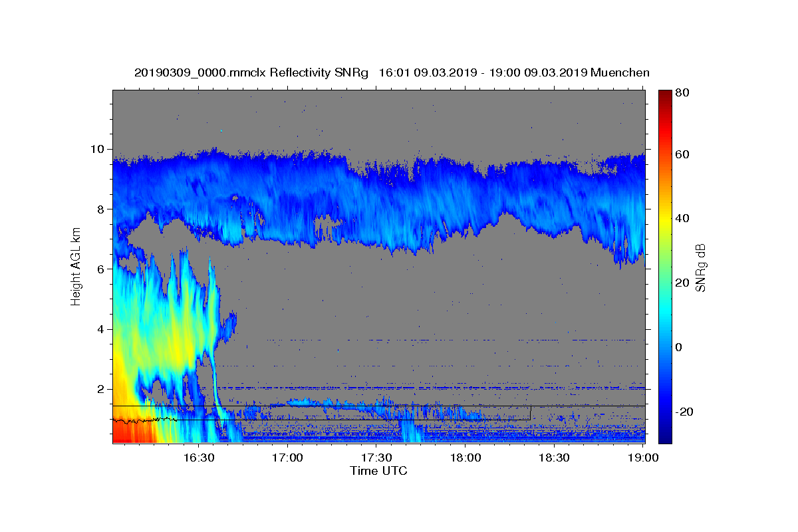Image resolution: width=798 pixels, height=532 pixels.
Task: Click the Time UTC axis title
Action: pyautogui.click(x=378, y=471)
